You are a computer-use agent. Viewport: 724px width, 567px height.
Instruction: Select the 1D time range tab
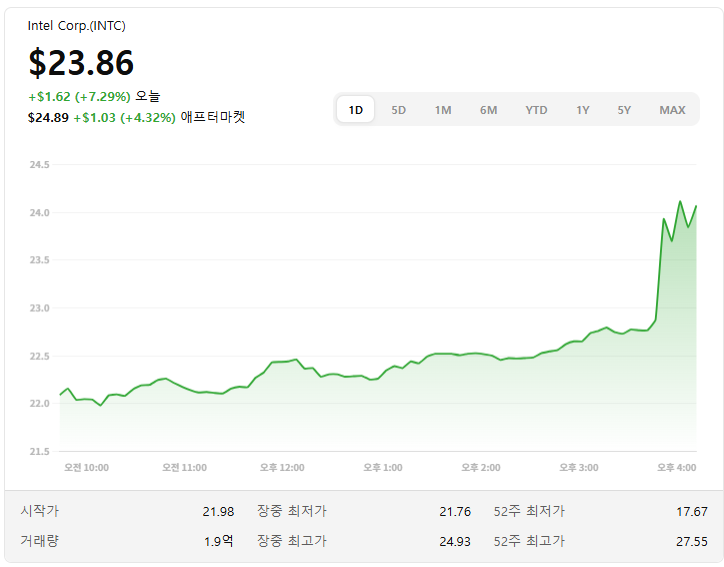coord(355,109)
